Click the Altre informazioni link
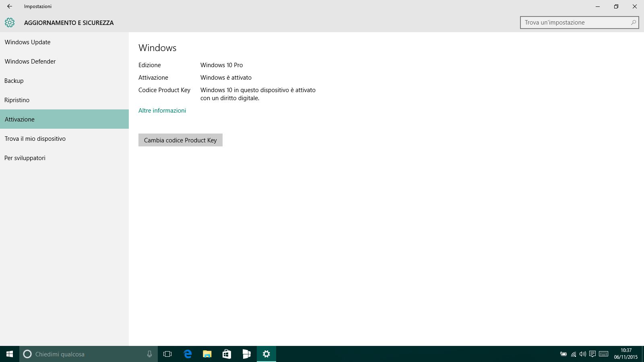The width and height of the screenshot is (644, 362). (x=162, y=111)
